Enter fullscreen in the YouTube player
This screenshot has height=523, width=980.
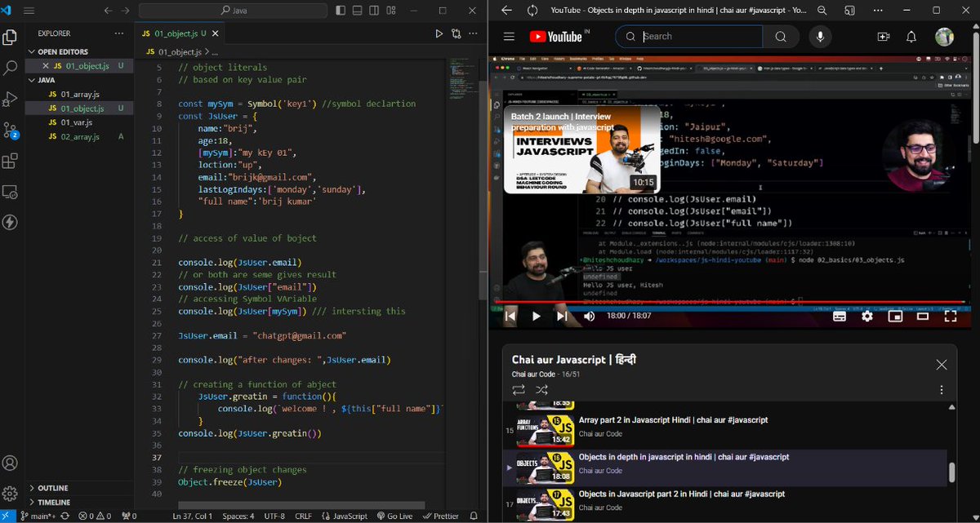tap(951, 317)
